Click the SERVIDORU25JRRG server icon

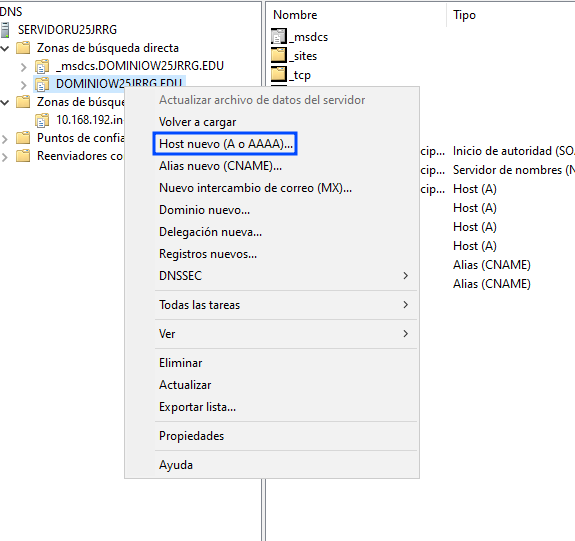coord(5,30)
